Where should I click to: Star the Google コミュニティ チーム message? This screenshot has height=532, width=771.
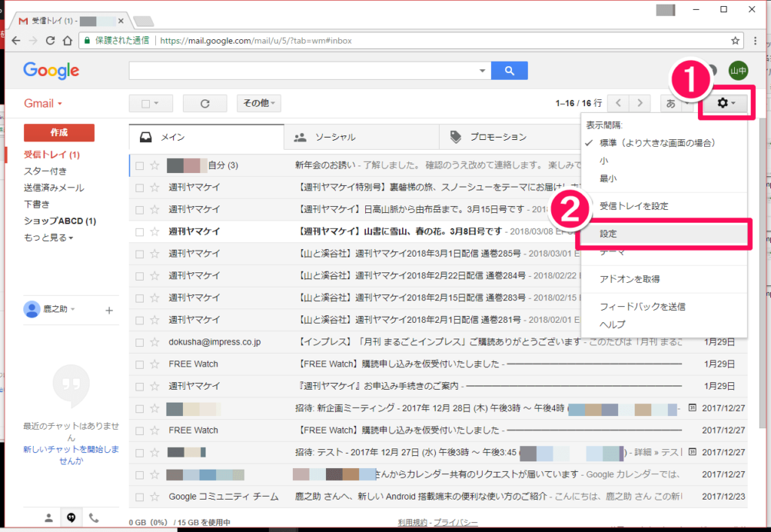(x=155, y=497)
